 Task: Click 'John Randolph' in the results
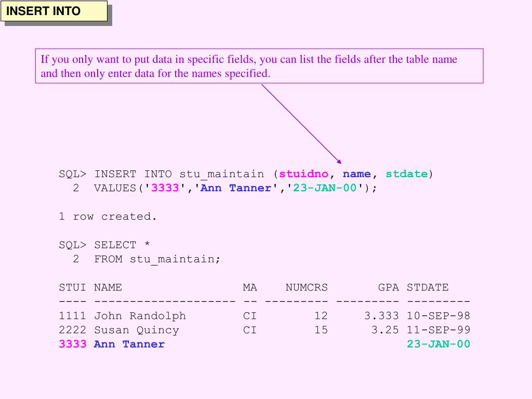click(140, 316)
